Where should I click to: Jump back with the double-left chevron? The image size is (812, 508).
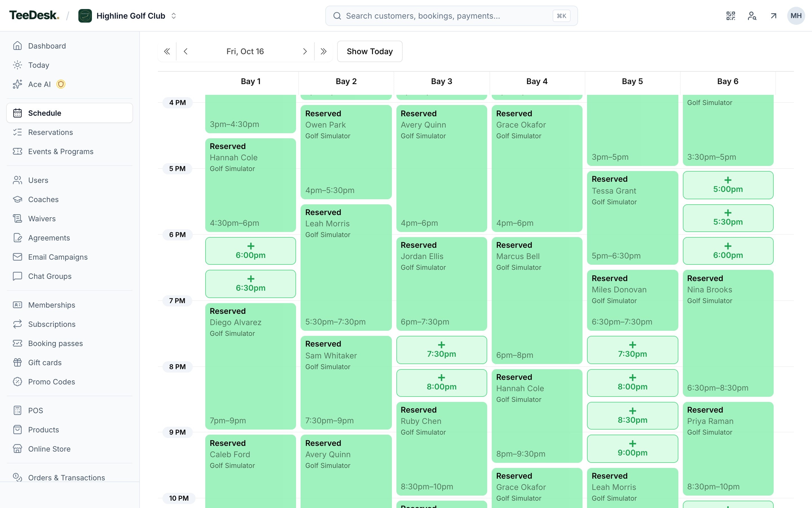pyautogui.click(x=167, y=51)
